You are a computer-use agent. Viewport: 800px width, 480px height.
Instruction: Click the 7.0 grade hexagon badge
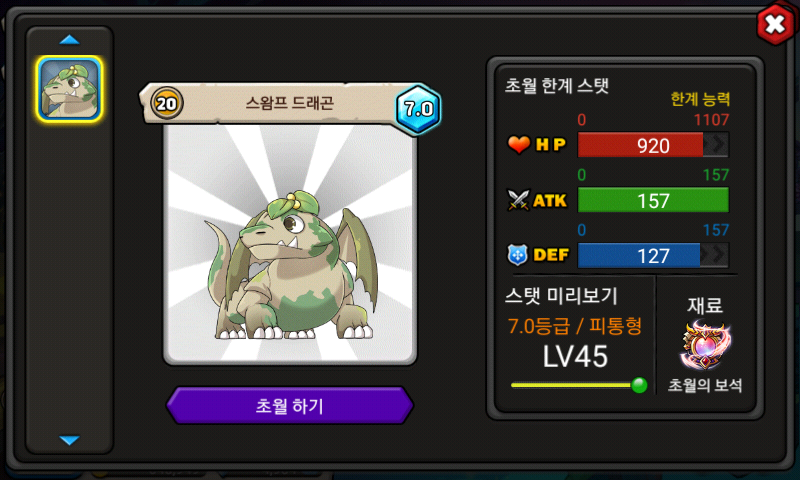pos(418,109)
